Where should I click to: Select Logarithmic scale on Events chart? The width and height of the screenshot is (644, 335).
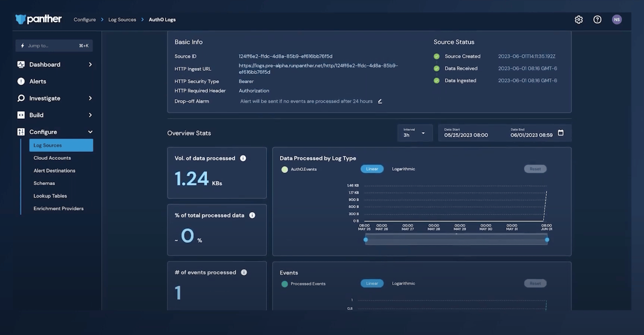tap(403, 284)
